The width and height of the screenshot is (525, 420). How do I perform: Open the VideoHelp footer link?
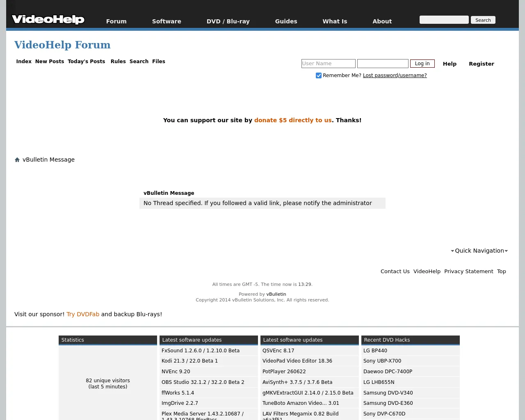coord(427,272)
